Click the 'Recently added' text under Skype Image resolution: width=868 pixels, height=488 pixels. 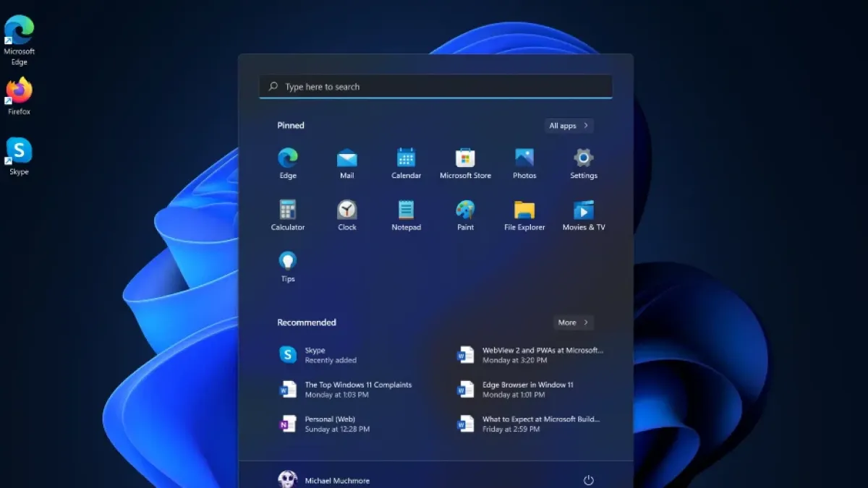point(331,360)
